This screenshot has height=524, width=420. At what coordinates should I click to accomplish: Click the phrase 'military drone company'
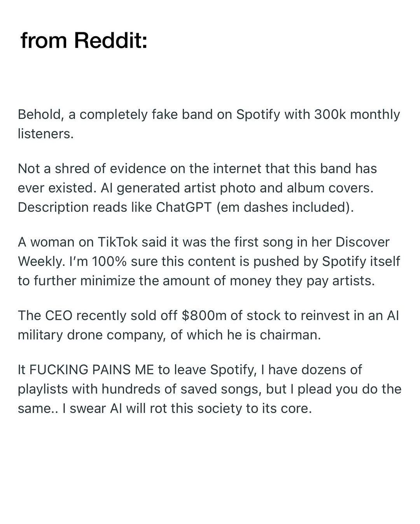pyautogui.click(x=92, y=335)
